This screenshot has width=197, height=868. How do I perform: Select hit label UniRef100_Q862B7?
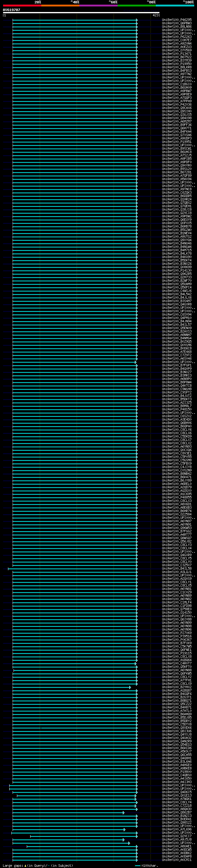[x=177, y=813]
